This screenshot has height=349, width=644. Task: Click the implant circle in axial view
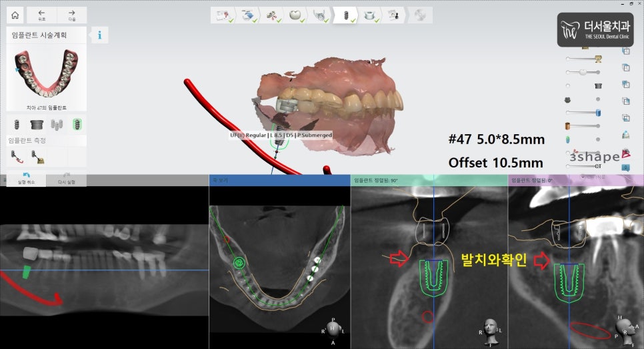coord(239,263)
